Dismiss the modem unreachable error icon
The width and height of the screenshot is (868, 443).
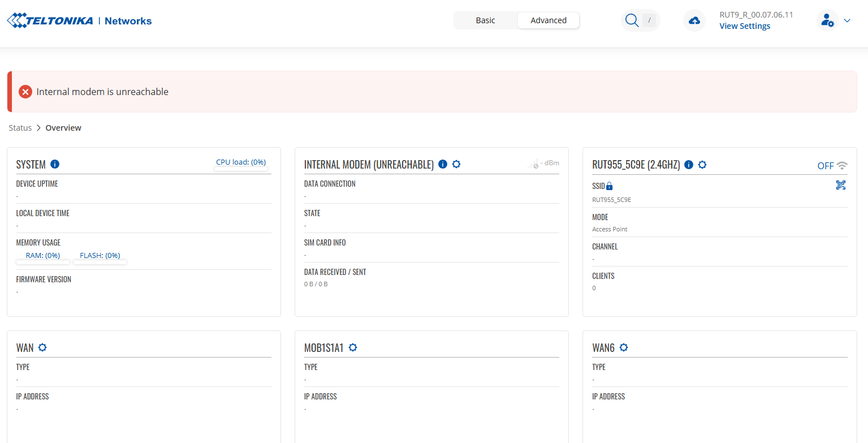click(x=25, y=92)
